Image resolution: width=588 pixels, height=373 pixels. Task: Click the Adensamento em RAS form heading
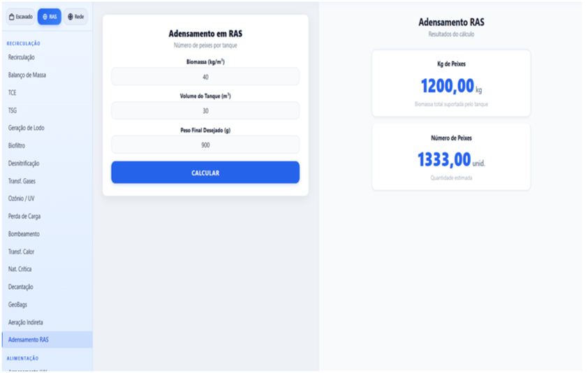[205, 34]
